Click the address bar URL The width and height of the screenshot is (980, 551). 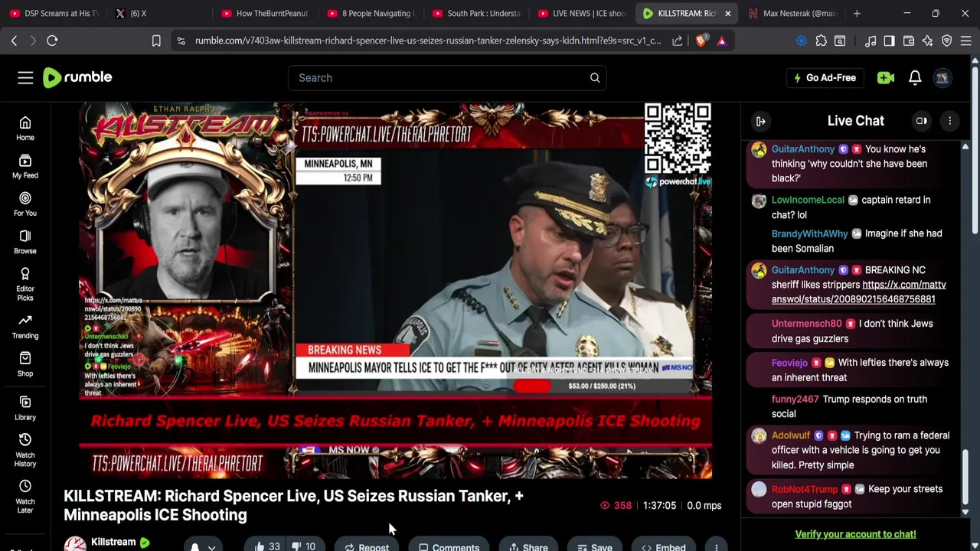(x=427, y=41)
